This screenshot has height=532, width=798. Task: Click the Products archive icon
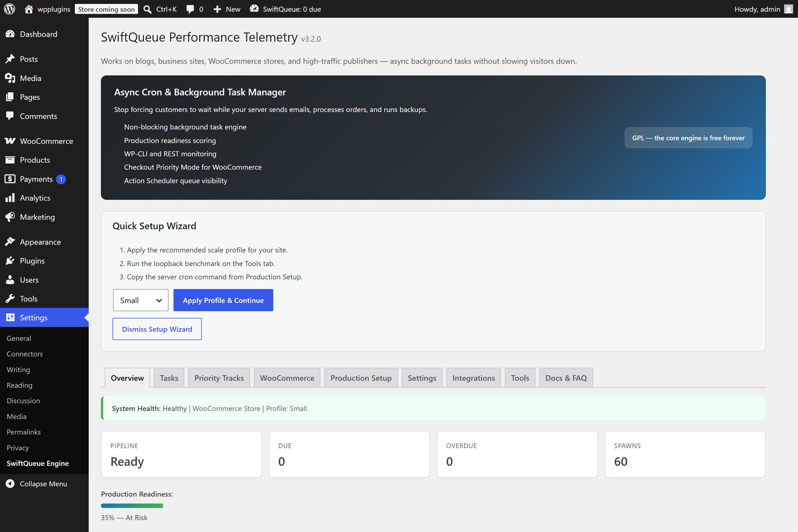point(10,160)
